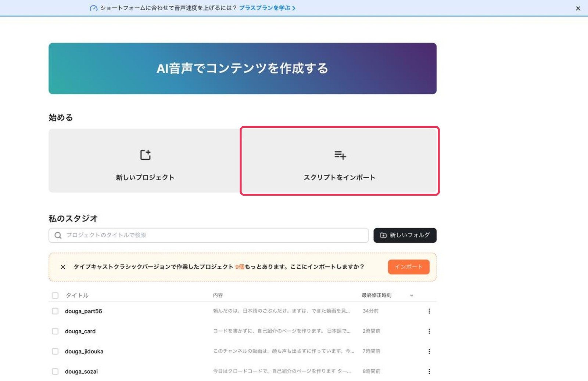Screen dimensions: 588x381
Task: Open the douga_jidouka project
Action: pos(84,351)
